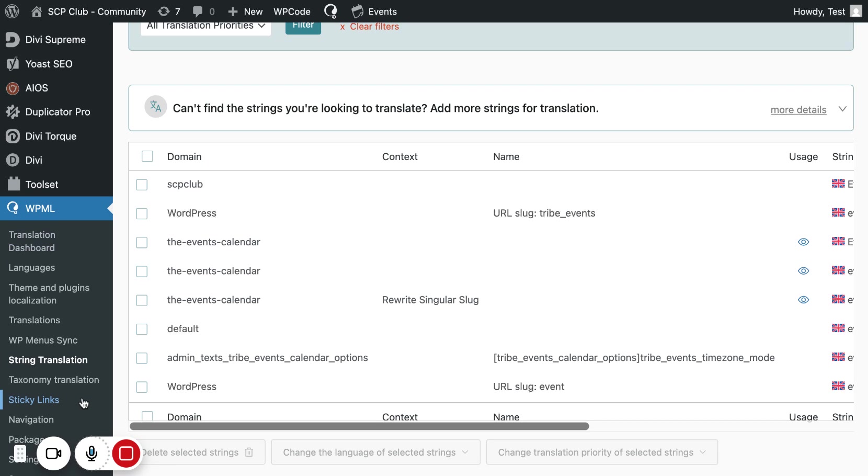
Task: Click the Divi circle D icon
Action: (x=13, y=160)
